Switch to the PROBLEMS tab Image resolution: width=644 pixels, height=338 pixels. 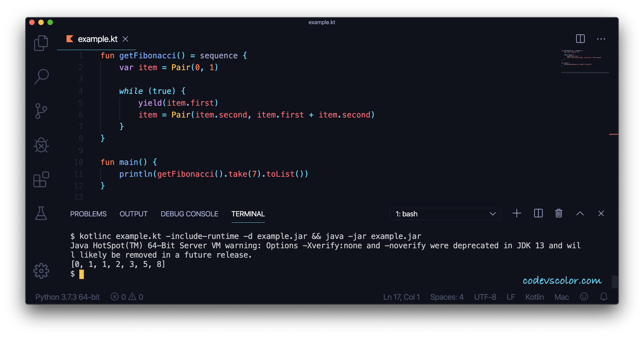(x=88, y=214)
